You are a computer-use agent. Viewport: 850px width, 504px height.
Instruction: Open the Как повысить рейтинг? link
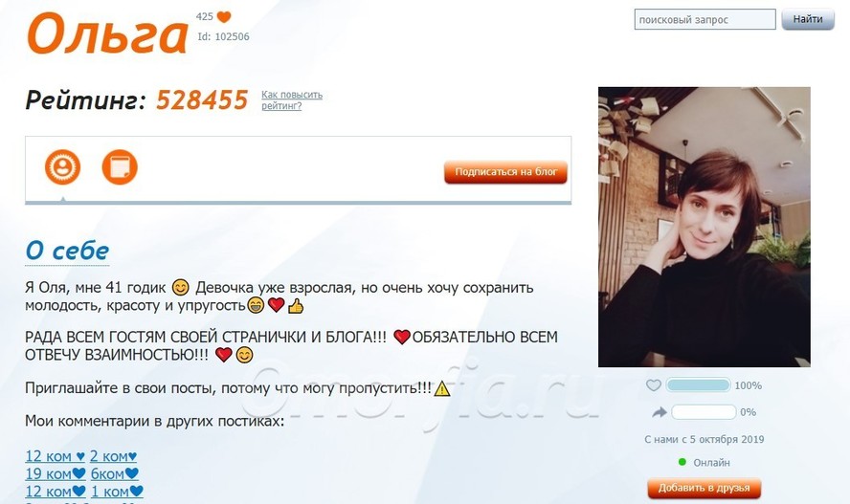pyautogui.click(x=292, y=100)
